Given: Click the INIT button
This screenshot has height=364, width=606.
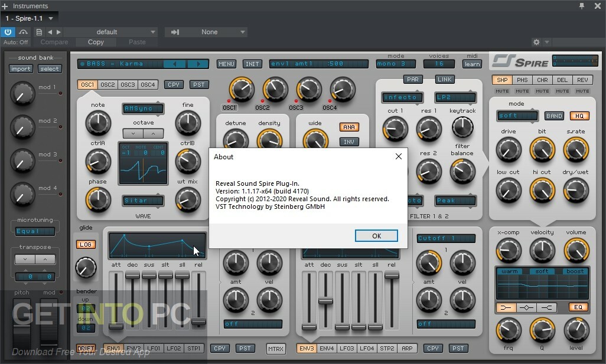Looking at the screenshot, I should [x=252, y=64].
